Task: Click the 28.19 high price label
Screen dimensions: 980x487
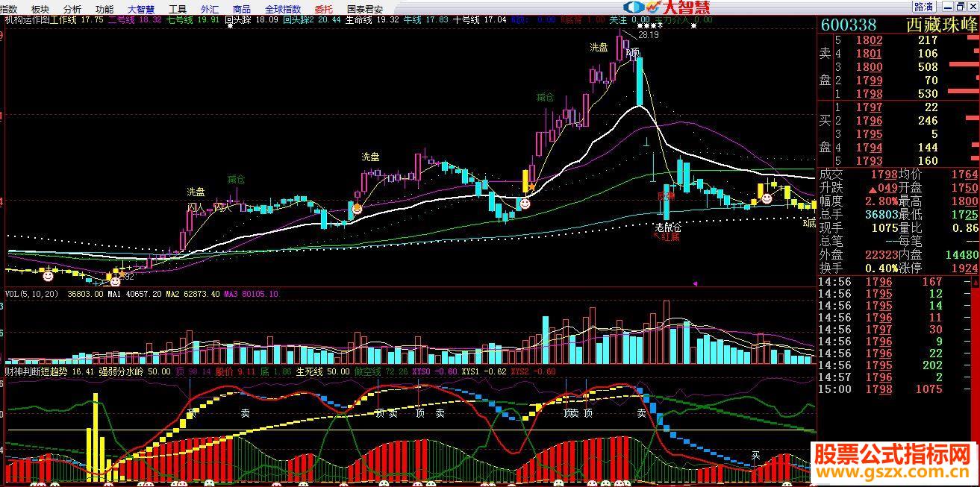Action: click(x=649, y=34)
